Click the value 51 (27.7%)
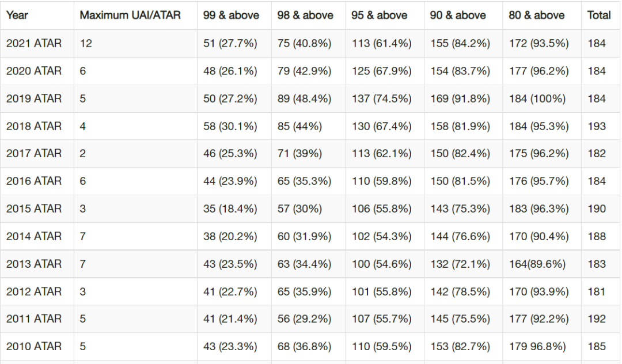The width and height of the screenshot is (622, 364). 230,43
